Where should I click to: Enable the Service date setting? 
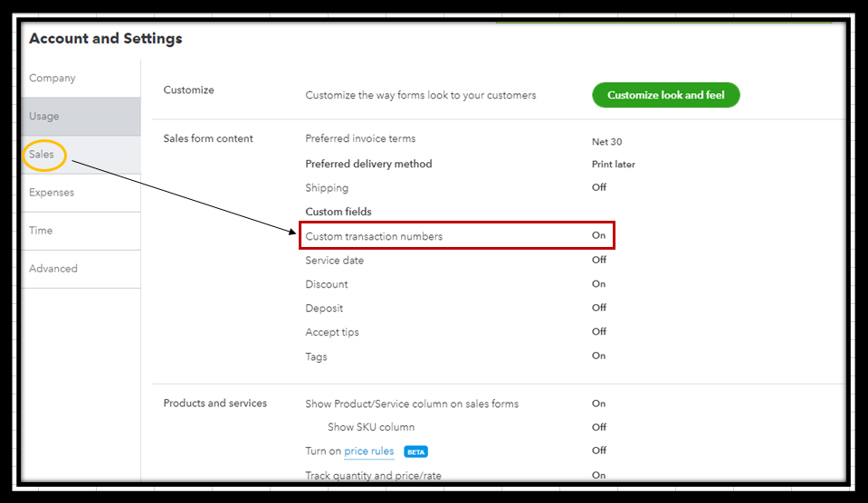click(598, 260)
